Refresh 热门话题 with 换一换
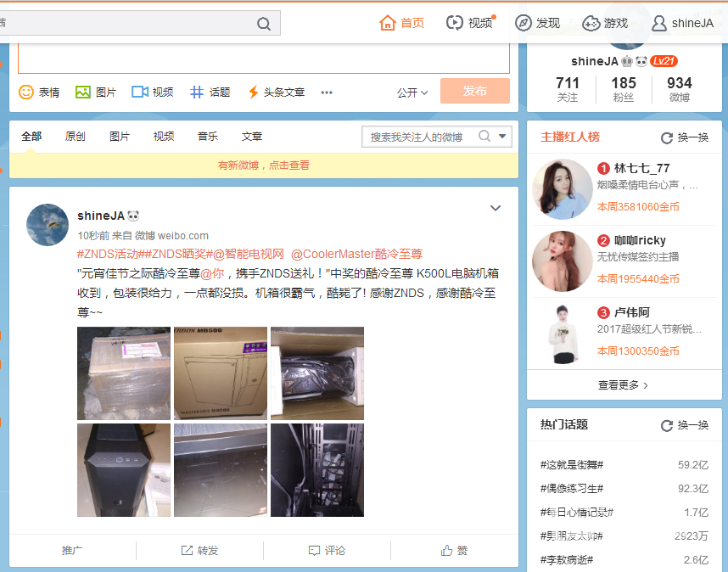The height and width of the screenshot is (572, 728). (685, 425)
